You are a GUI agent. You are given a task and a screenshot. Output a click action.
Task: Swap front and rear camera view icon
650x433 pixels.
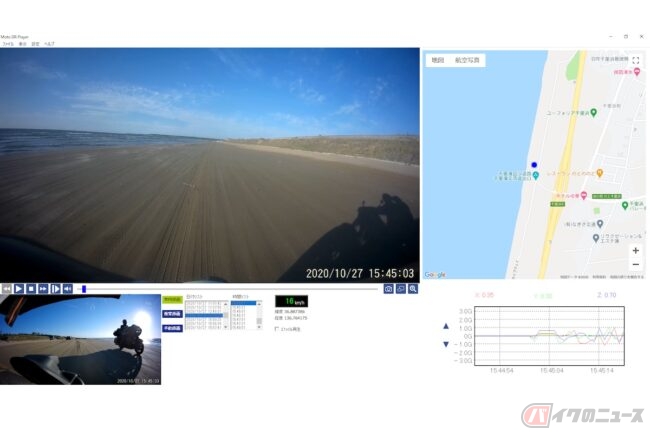click(401, 289)
